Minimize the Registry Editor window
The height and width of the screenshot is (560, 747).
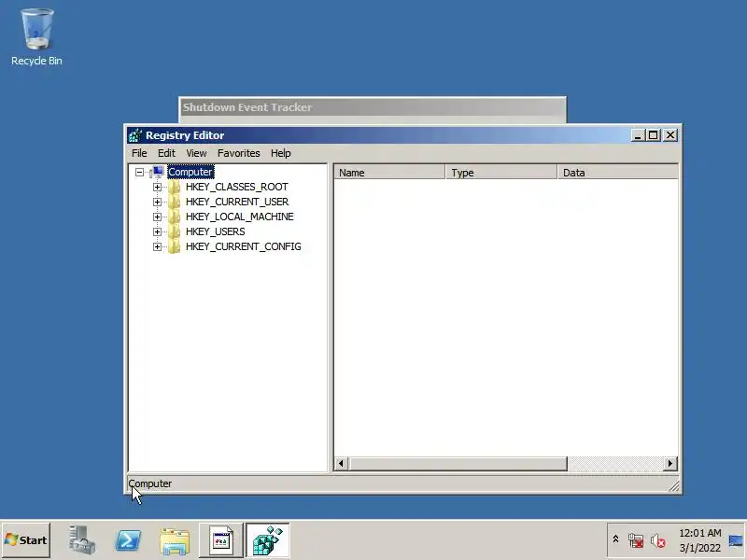pos(638,135)
